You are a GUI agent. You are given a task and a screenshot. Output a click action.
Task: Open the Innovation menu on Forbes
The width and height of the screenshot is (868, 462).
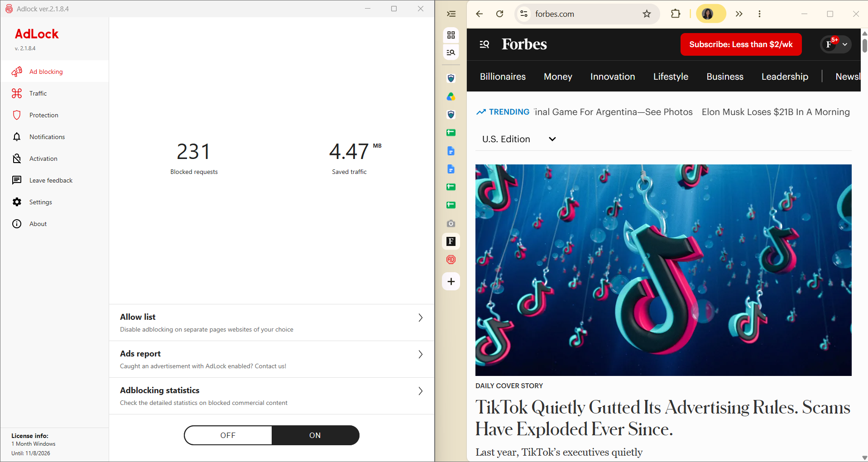613,77
